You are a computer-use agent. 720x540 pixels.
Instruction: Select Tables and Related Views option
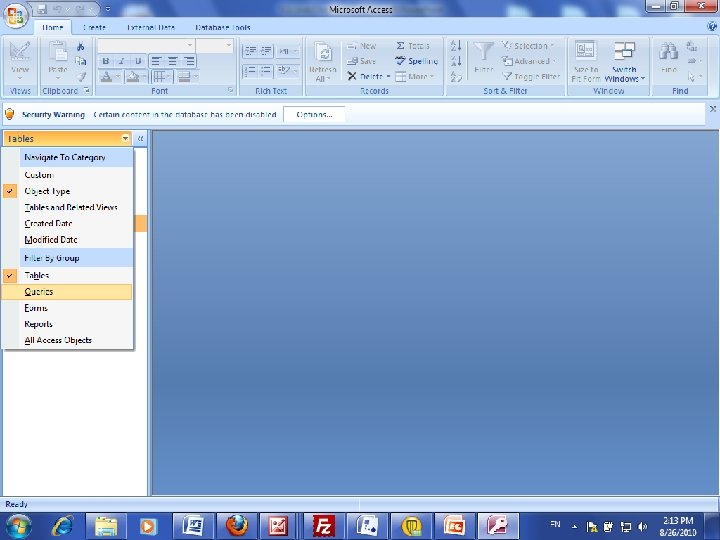click(x=68, y=207)
